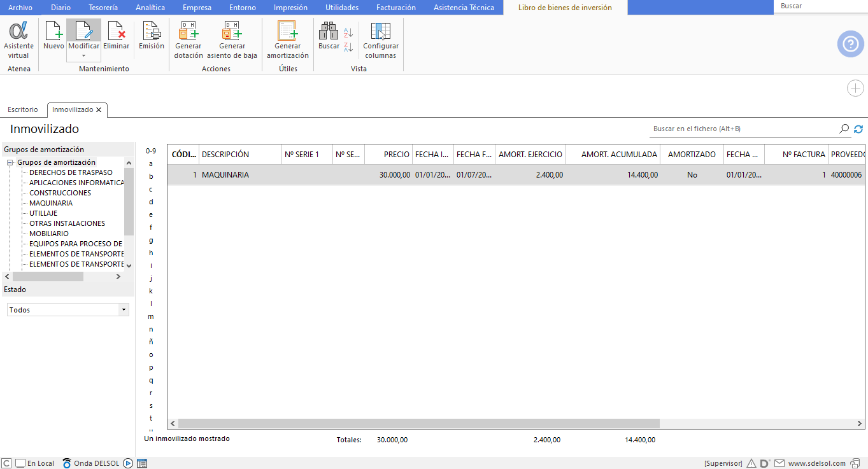The image size is (868, 469).
Task: Open Configurar columnas icon
Action: click(381, 31)
